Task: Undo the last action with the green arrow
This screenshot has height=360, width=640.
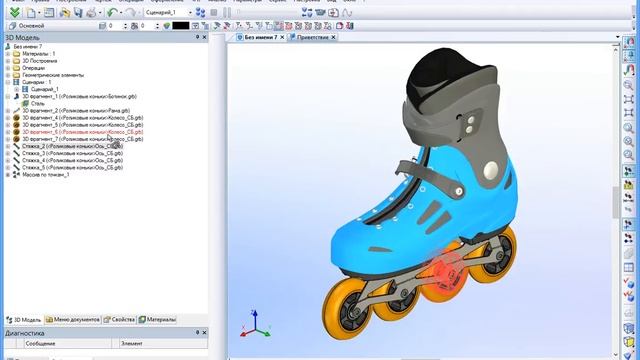Action: [x=112, y=13]
